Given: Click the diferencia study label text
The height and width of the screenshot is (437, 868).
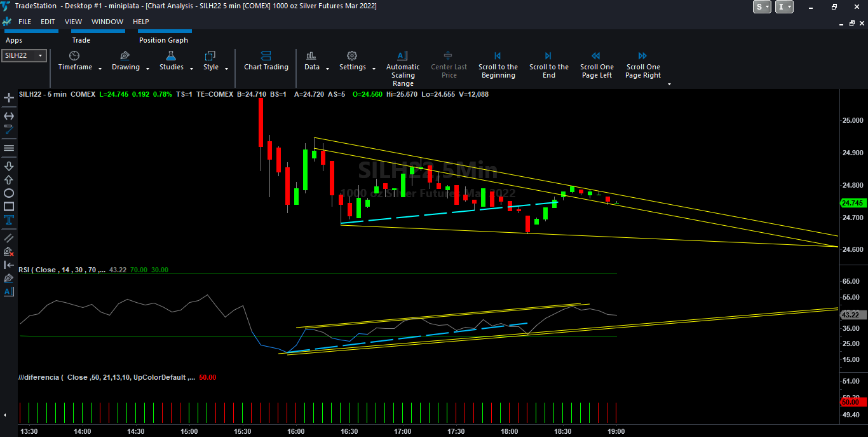Looking at the screenshot, I should click(x=107, y=377).
